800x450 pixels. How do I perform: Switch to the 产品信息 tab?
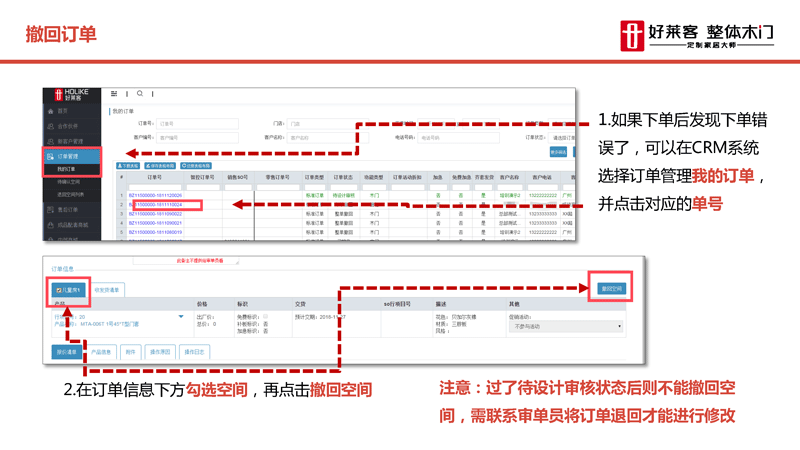[x=101, y=352]
